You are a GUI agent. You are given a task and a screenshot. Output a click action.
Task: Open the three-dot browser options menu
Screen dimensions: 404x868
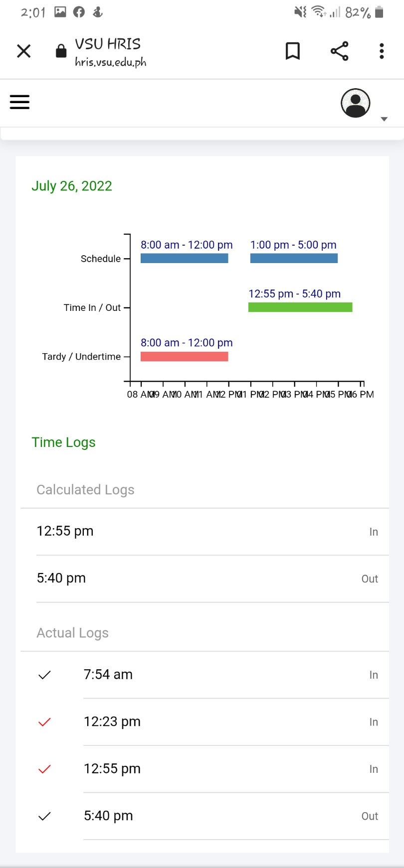pos(382,51)
